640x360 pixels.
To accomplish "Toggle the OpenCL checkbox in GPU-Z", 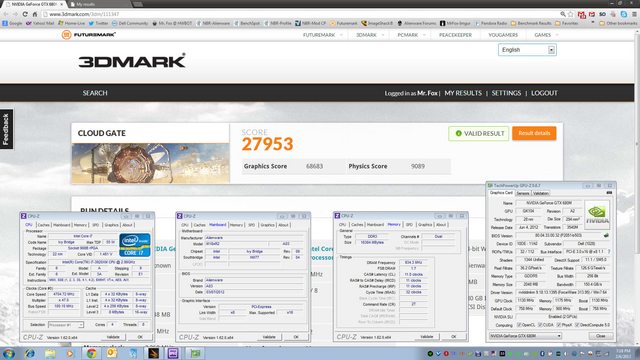I will pos(519,325).
